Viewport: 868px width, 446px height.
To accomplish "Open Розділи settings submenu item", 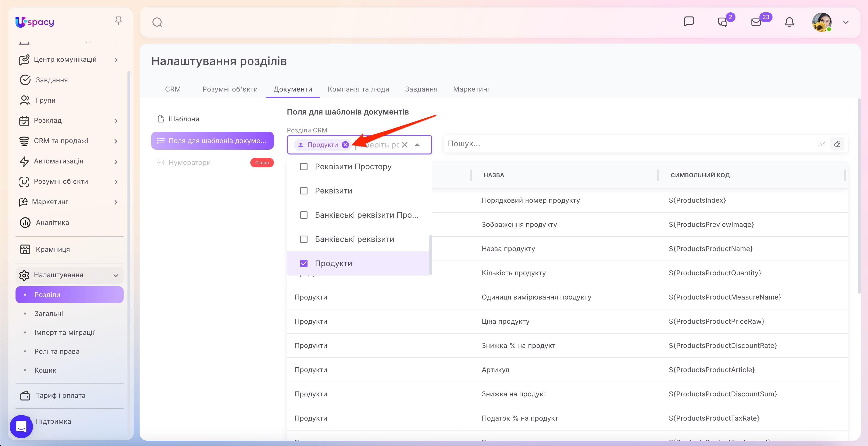I will click(x=69, y=294).
